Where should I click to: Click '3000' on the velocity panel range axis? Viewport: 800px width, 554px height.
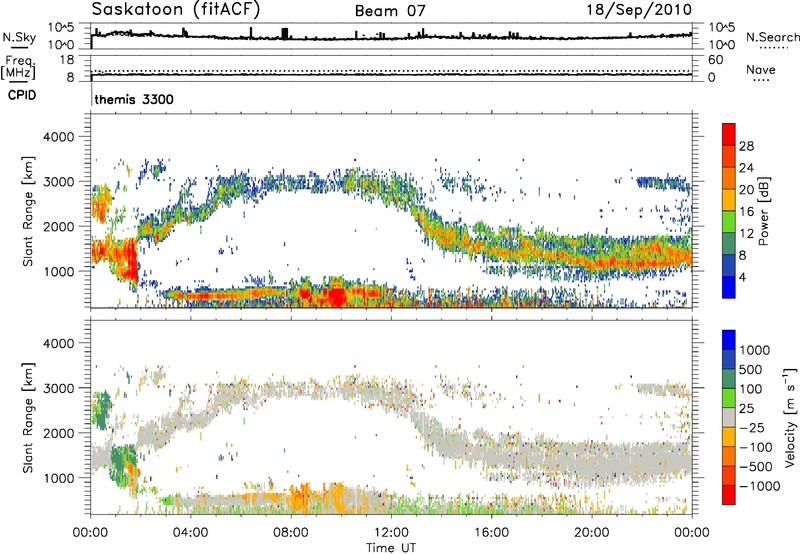(58, 388)
